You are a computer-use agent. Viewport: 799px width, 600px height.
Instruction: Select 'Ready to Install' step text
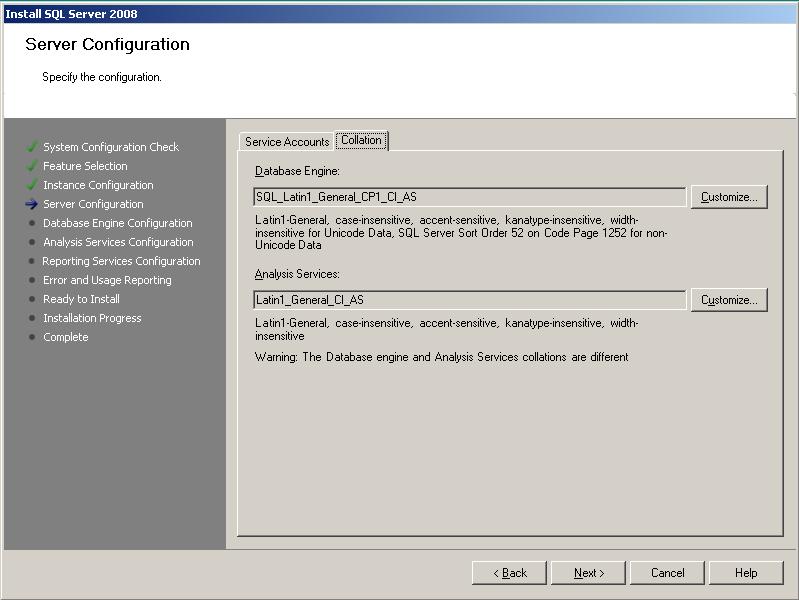[81, 299]
